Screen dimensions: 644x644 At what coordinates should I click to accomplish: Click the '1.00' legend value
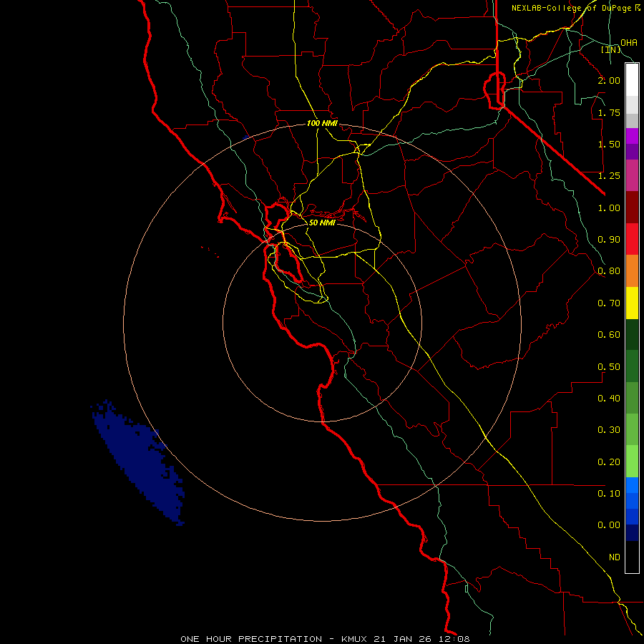click(609, 208)
